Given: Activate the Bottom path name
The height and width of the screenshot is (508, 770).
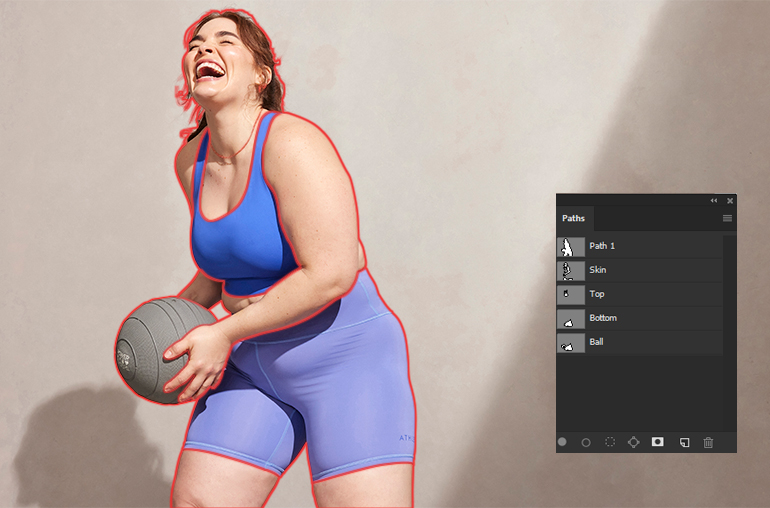Looking at the screenshot, I should coord(603,318).
